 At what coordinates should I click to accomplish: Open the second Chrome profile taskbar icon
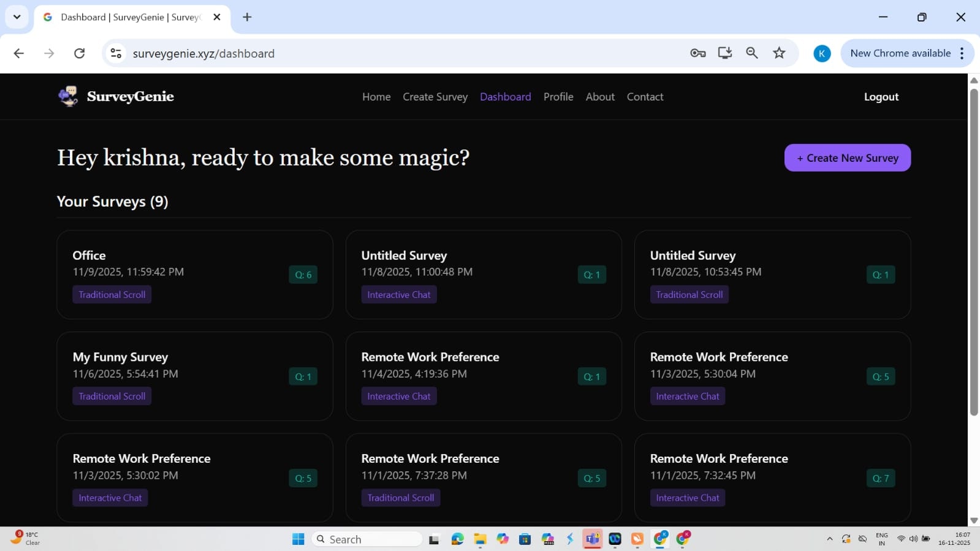683,539
